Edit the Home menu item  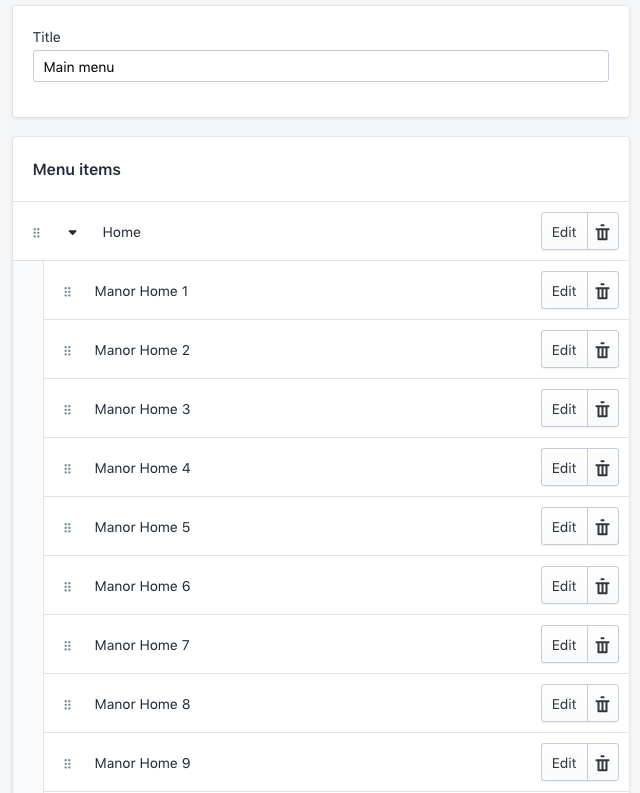click(564, 232)
